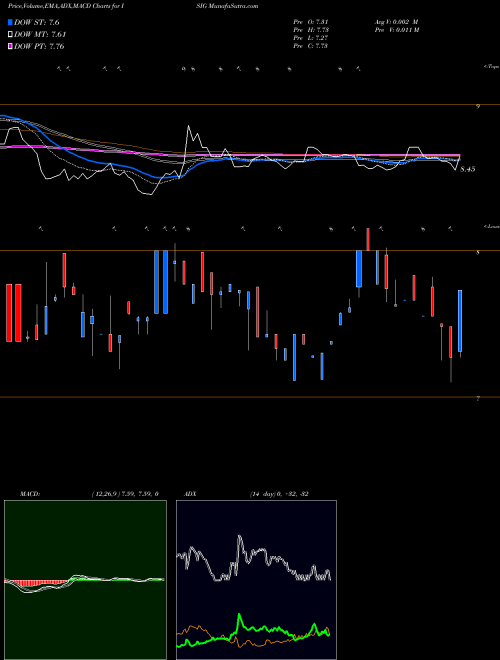Click the thick green ADX line peak

point(239,616)
